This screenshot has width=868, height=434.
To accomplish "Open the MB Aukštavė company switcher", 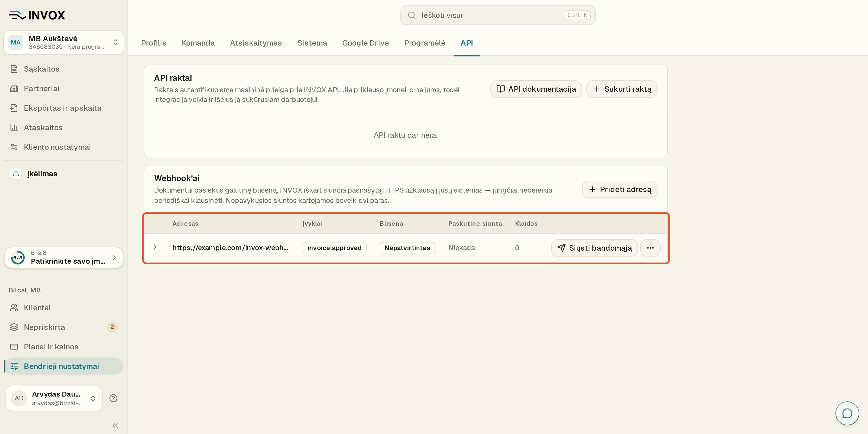I will [x=64, y=43].
